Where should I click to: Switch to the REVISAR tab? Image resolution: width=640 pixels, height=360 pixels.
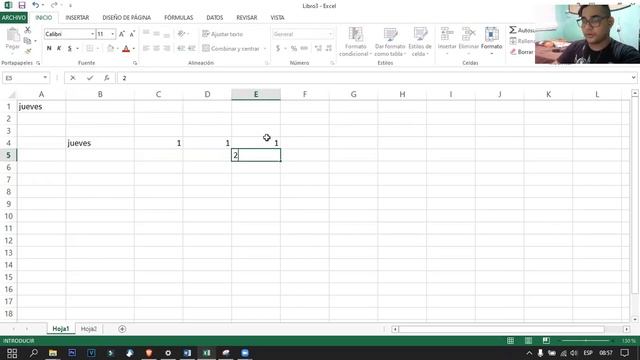coord(247,18)
